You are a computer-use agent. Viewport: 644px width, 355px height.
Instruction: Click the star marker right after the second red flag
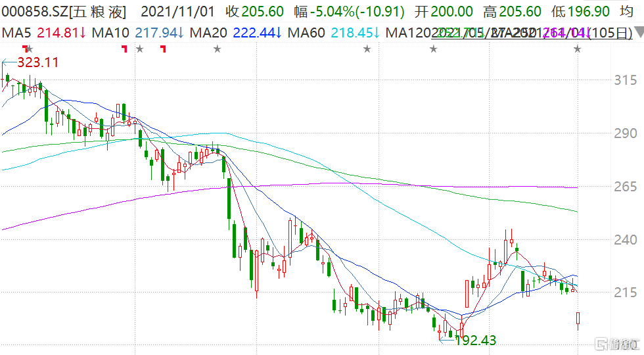point(139,49)
